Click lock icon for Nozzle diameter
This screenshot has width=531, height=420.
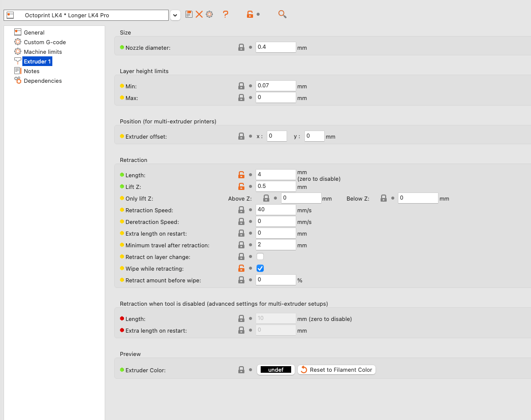(241, 47)
